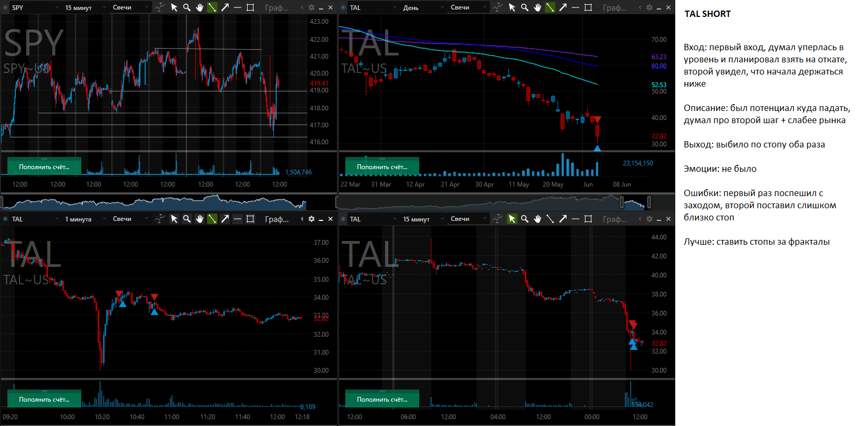Image resolution: width=868 pixels, height=426 pixels.
Task: Select pointer tool in SPY chart toolbar
Action: coord(174,7)
